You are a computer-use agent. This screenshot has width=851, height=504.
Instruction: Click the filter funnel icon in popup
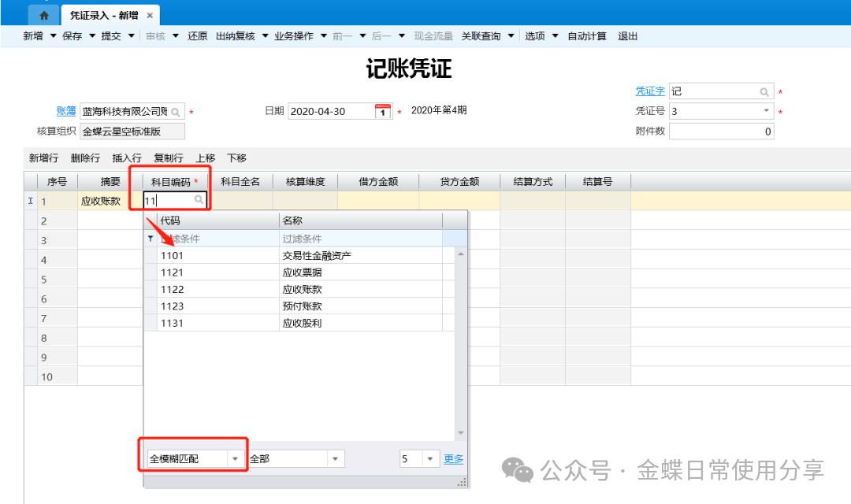point(151,239)
